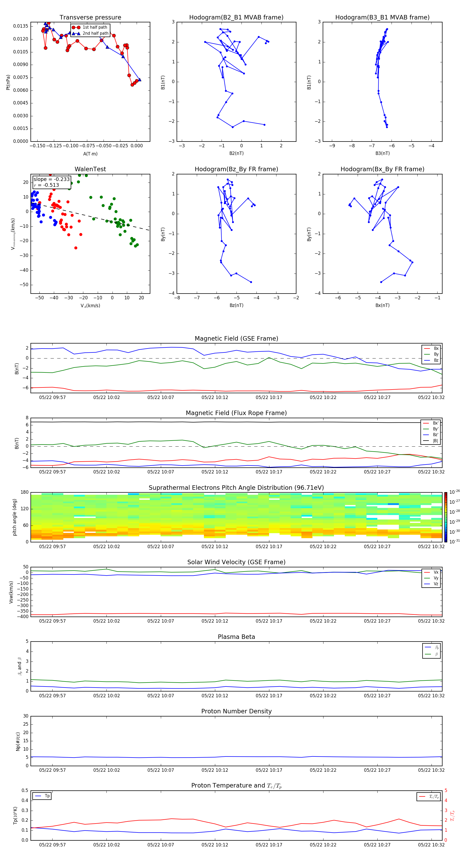The image size is (473, 868).
Task: Click the βp legend entry in Plasma Beta
Action: click(x=432, y=647)
